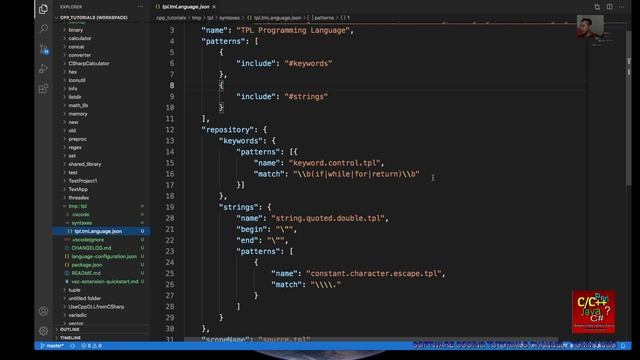Screen dimensions: 640x360
Task: Open editor more actions ellipsis menu
Action: [622, 7]
